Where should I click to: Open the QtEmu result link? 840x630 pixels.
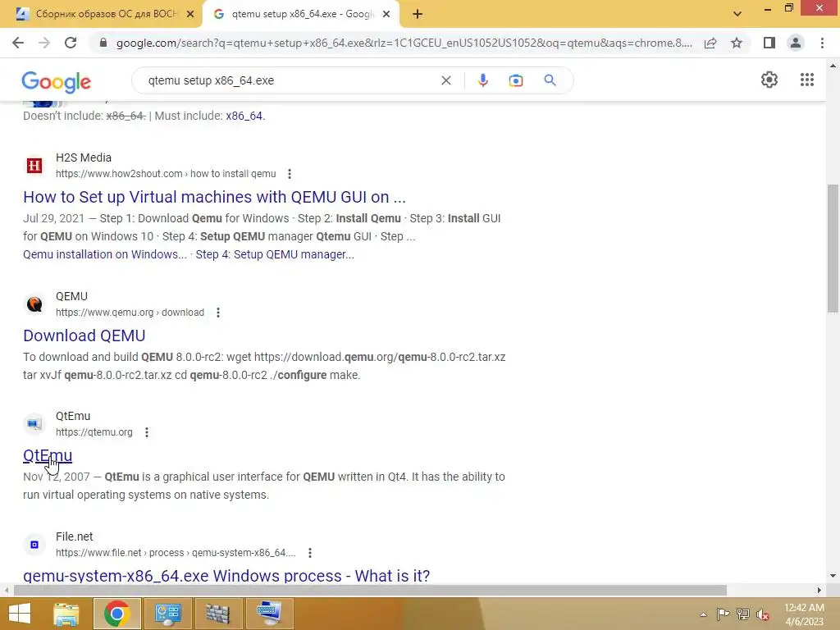coord(48,455)
